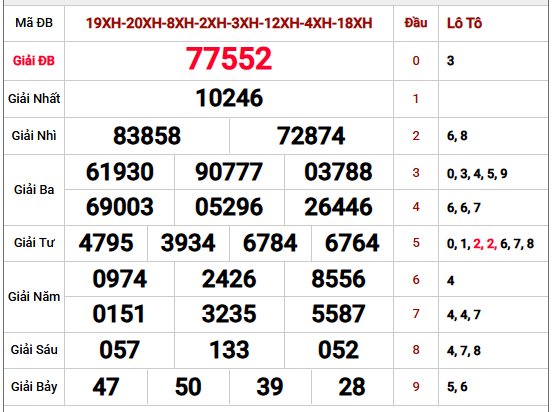Click Đầu 5 lô tô values row
554x412 pixels.
[x=490, y=243]
